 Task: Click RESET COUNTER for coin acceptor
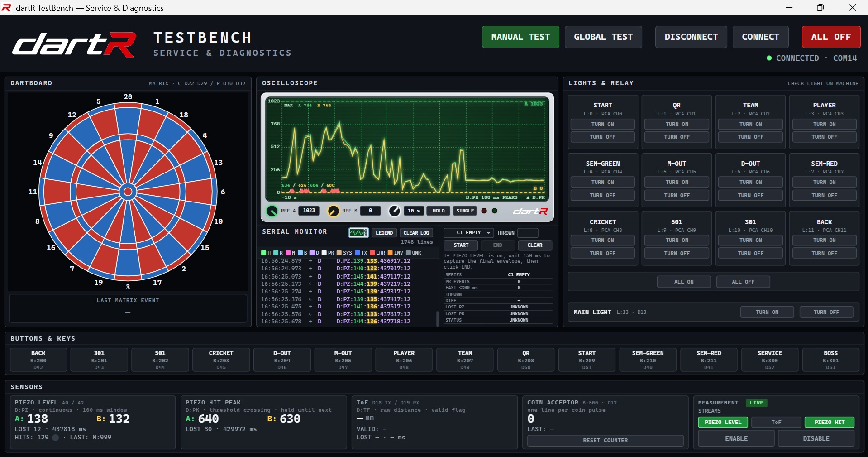tap(606, 441)
